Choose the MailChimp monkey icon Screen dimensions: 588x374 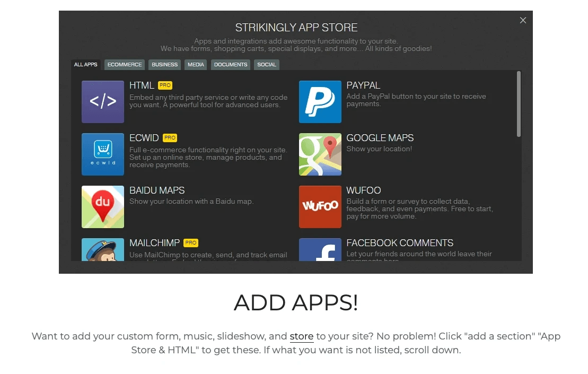coord(103,249)
